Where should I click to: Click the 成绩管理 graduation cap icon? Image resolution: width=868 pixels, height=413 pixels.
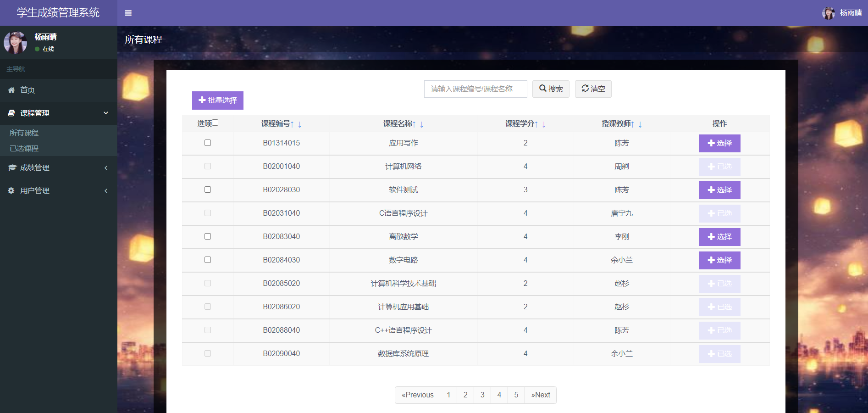coord(12,167)
